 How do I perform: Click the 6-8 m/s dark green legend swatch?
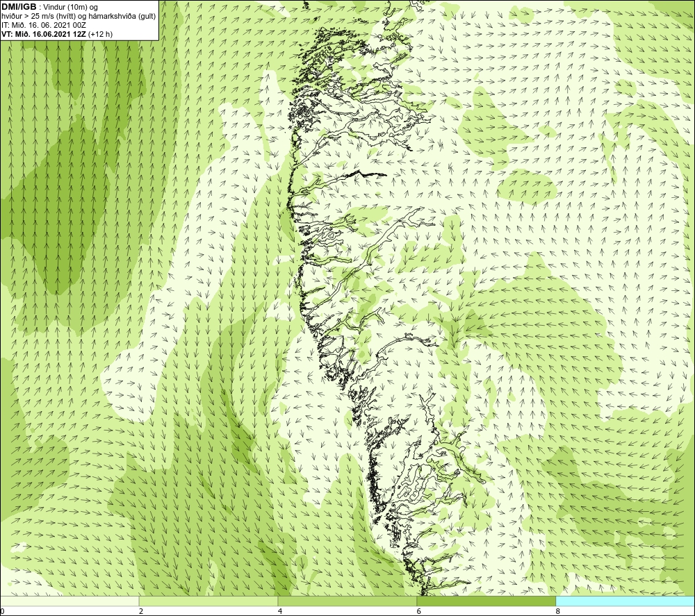click(x=486, y=601)
